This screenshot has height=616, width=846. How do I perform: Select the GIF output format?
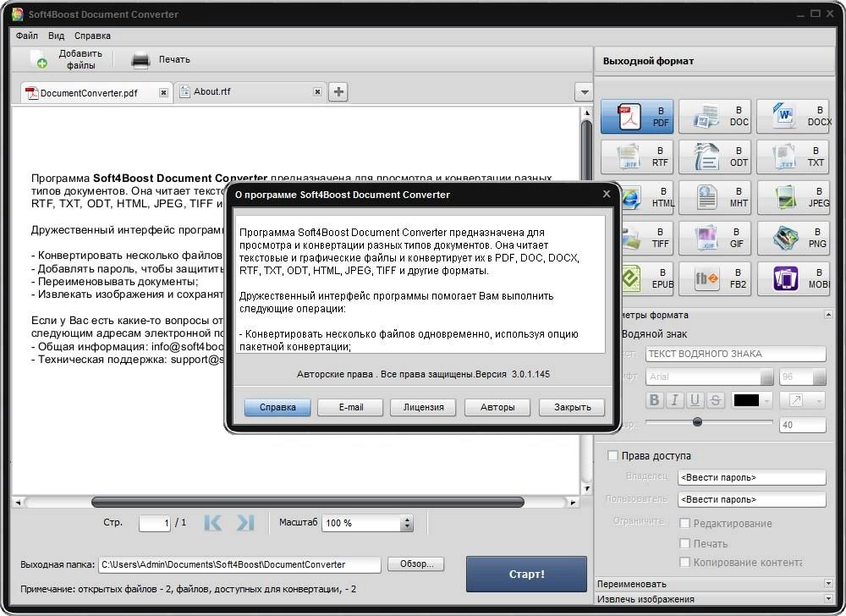(715, 238)
